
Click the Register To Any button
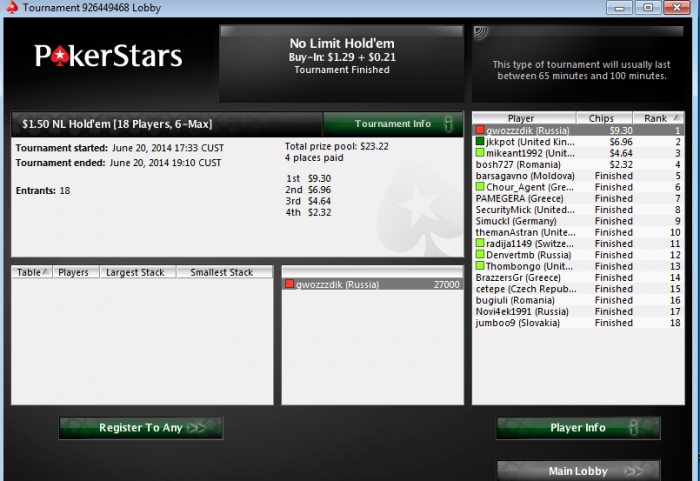(x=141, y=428)
